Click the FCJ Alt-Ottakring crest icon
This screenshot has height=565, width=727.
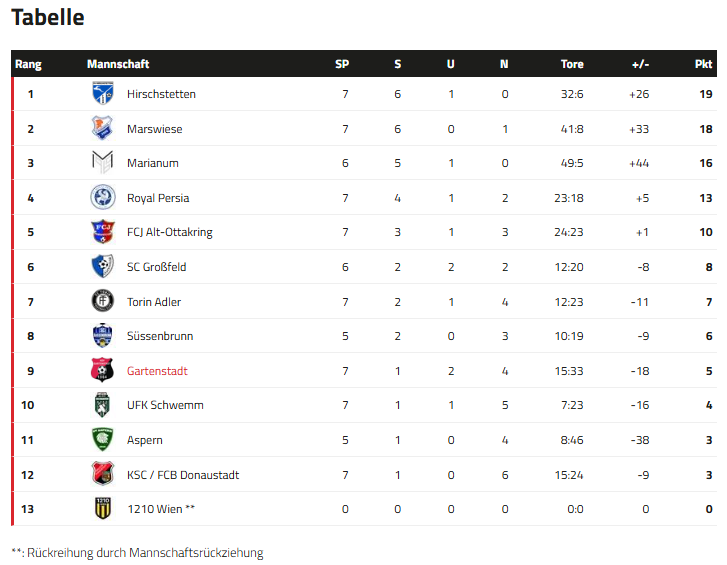point(103,232)
